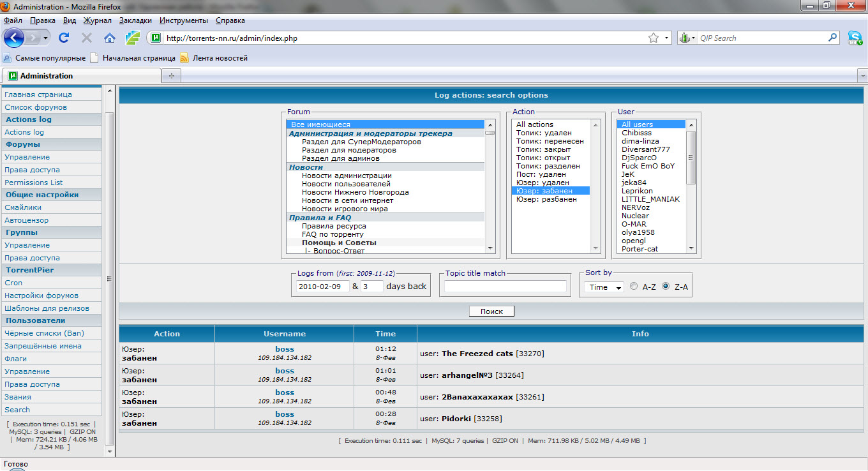Screen dimensions: 868x471
Task: Select user Leprikon in the User list
Action: click(x=638, y=191)
